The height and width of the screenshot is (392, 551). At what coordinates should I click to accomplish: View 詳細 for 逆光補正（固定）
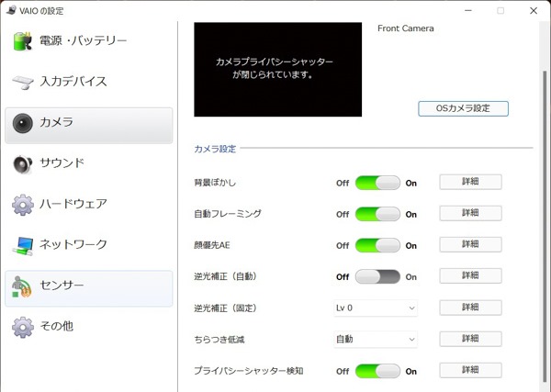point(470,308)
